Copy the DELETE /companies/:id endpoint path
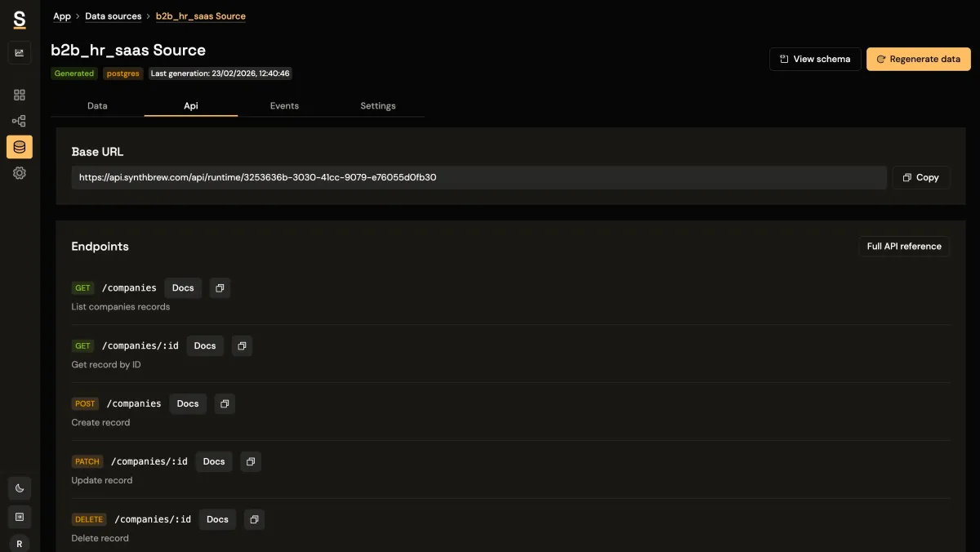 pyautogui.click(x=254, y=519)
